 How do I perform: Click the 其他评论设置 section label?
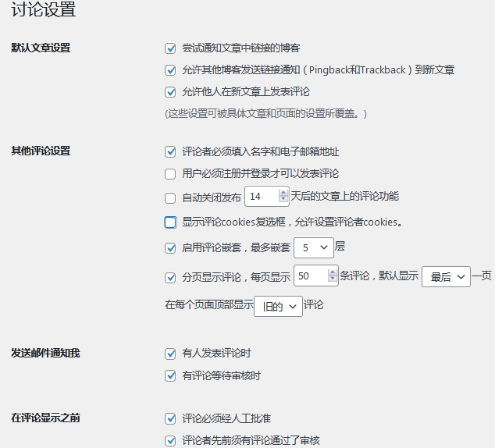(x=41, y=151)
